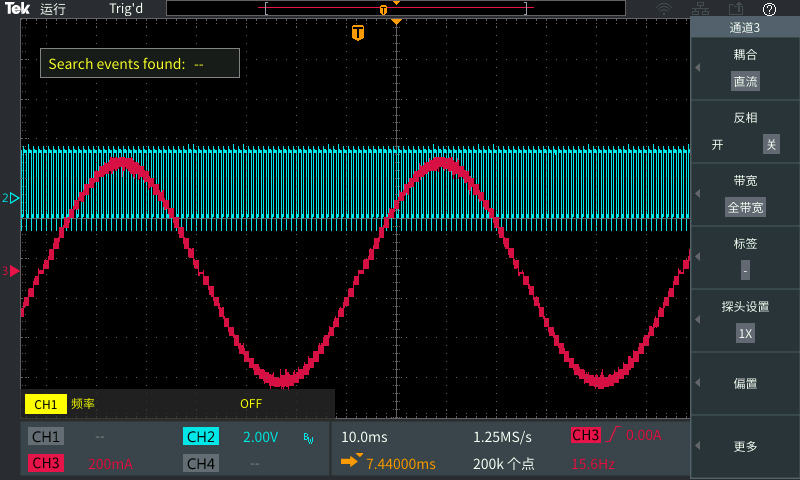Toggle the CH1 channel badge

46,437
